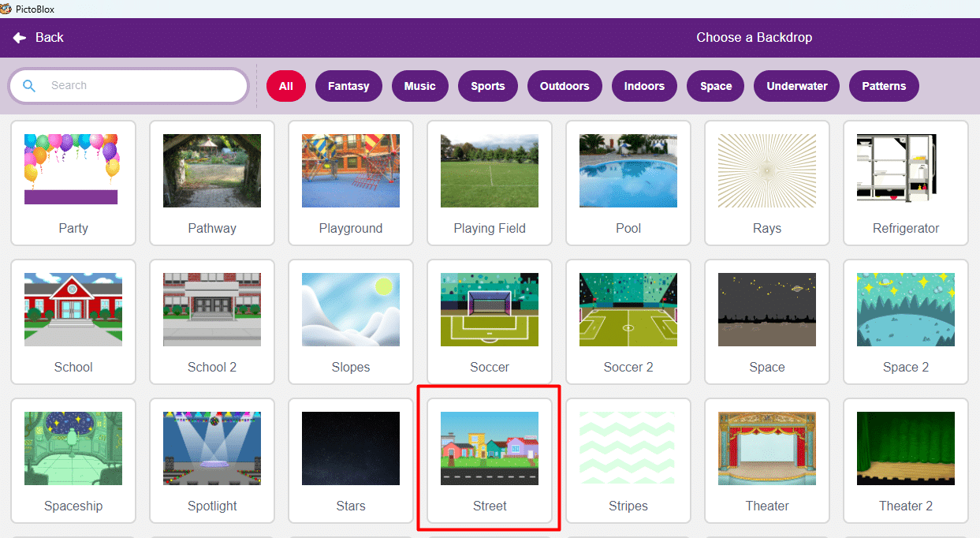Click the PictoBlox app icon in title bar
Screen dimensions: 980x538
(x=6, y=9)
